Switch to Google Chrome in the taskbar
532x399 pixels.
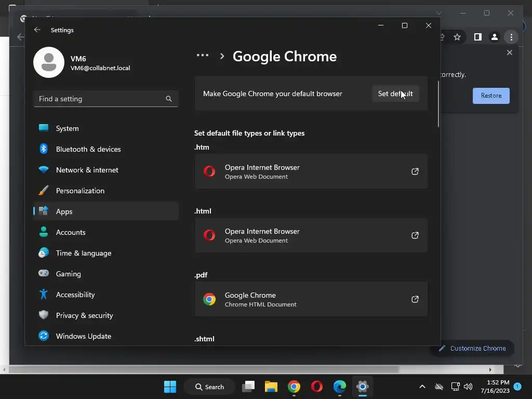(294, 387)
